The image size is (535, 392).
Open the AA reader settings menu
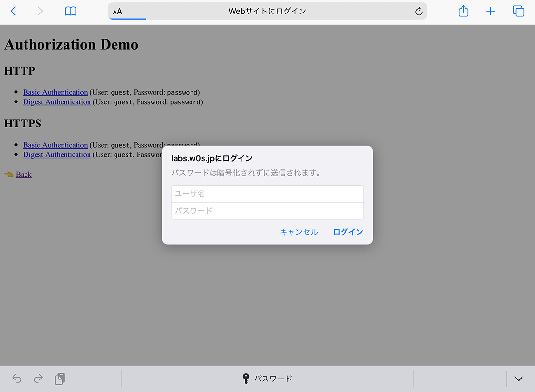117,11
